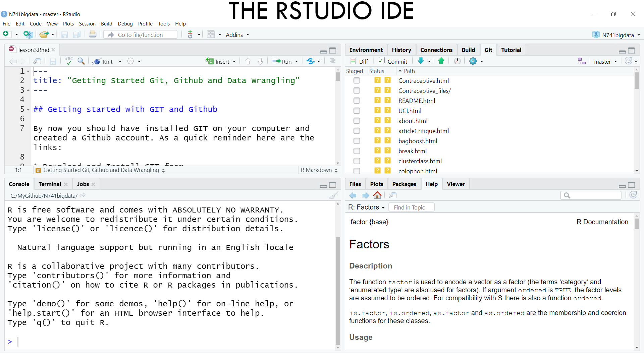The height and width of the screenshot is (362, 644).
Task: Click the Save current document icon
Action: pyautogui.click(x=64, y=35)
